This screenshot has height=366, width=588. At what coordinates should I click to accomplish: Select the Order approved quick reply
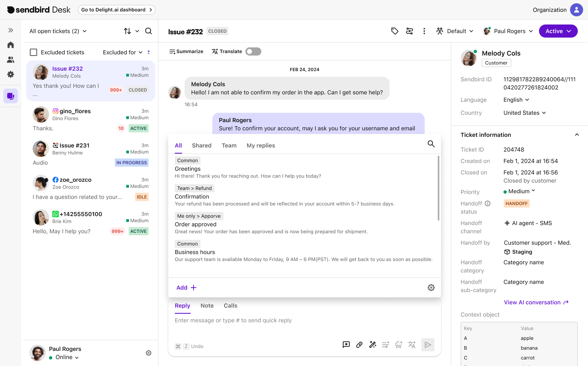(x=303, y=223)
